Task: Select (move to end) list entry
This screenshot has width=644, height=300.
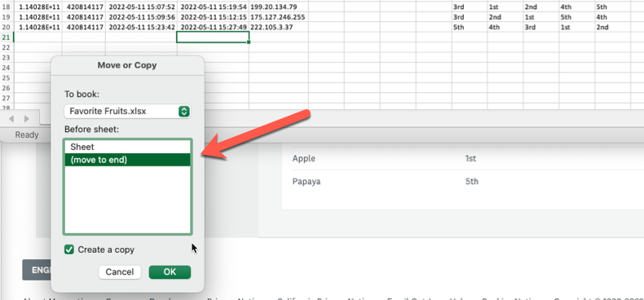Action: tap(127, 160)
